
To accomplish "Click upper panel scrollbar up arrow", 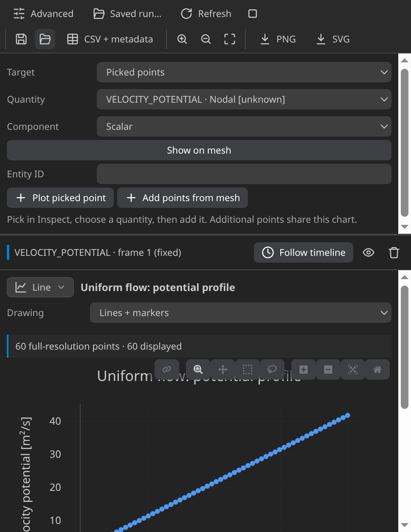I will (x=405, y=61).
